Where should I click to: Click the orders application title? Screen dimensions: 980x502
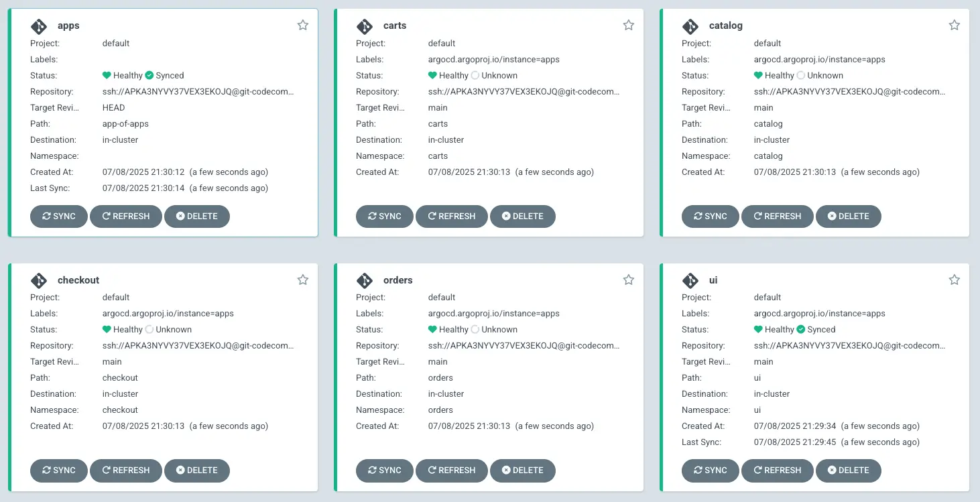398,280
